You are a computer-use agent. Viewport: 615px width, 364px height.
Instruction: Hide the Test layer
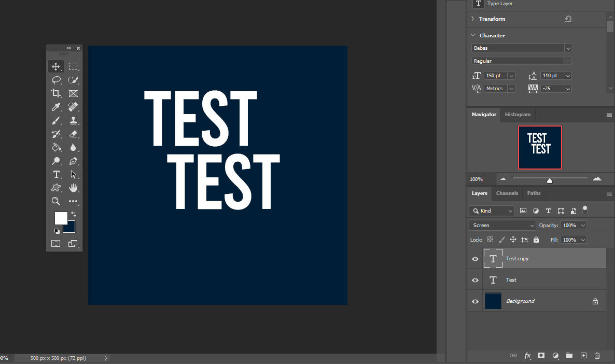475,280
